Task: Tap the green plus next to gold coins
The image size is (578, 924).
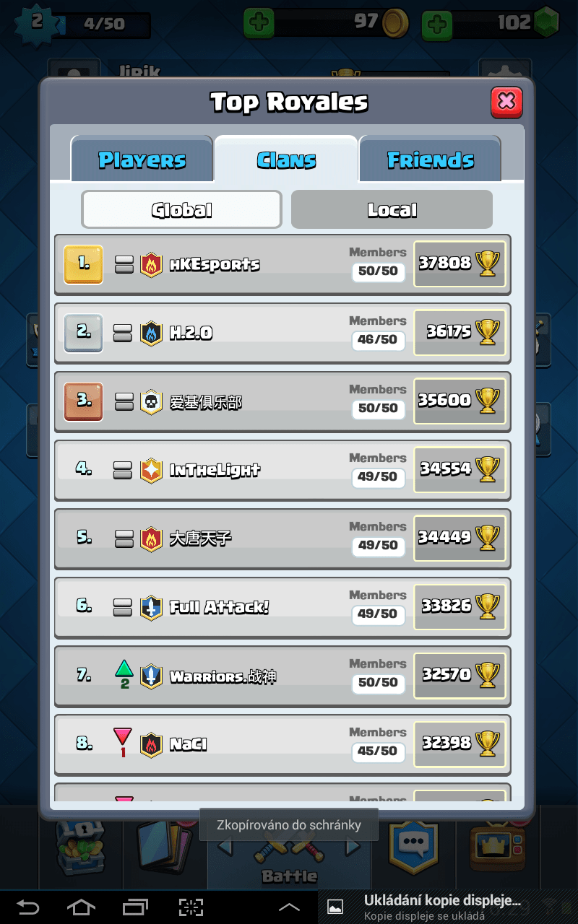Action: 259,22
